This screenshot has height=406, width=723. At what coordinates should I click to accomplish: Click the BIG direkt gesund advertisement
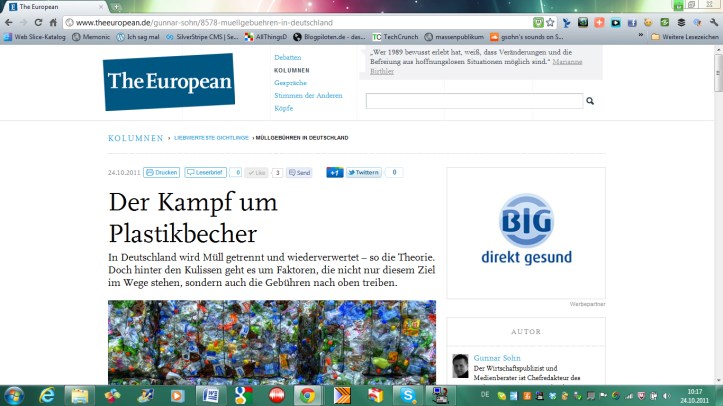tap(526, 233)
